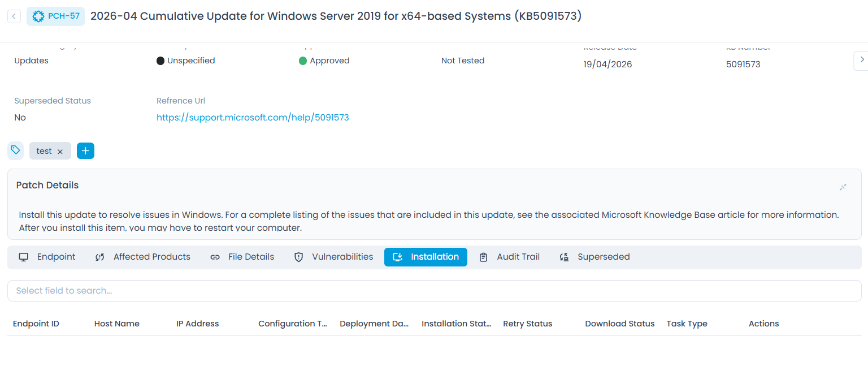Click the Task Type column header
868x383 pixels.
point(687,324)
